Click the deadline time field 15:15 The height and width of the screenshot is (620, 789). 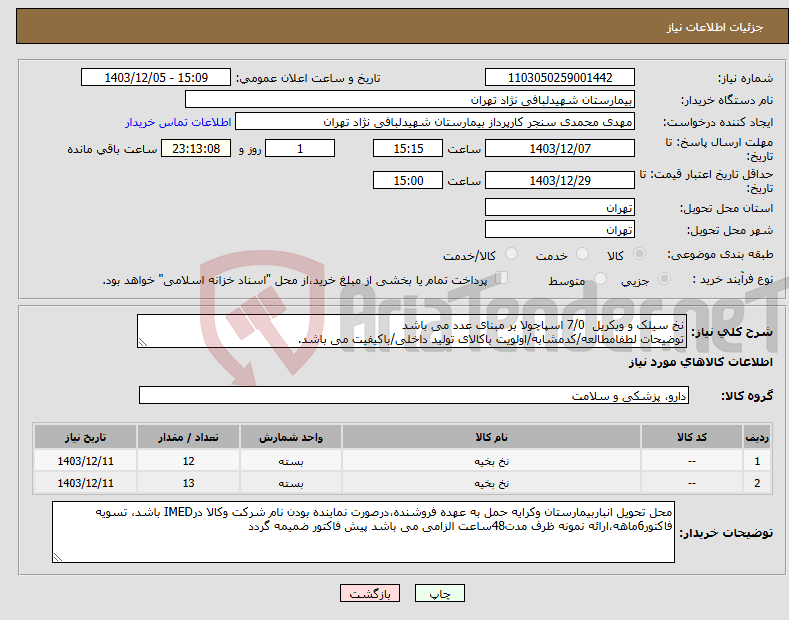[408, 148]
